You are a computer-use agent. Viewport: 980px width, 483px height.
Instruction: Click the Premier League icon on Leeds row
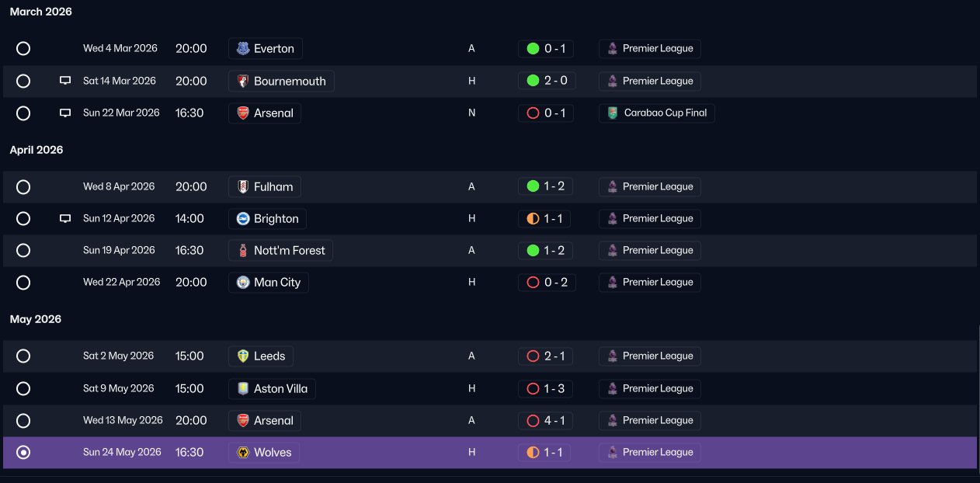[613, 356]
